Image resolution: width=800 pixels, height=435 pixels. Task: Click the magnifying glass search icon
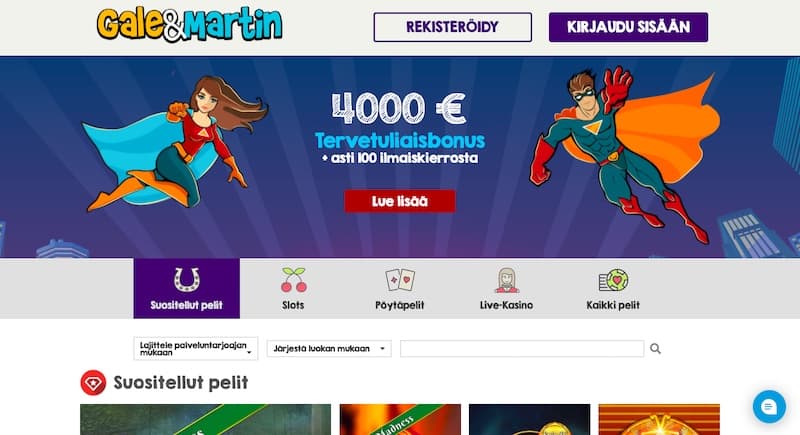[656, 349]
